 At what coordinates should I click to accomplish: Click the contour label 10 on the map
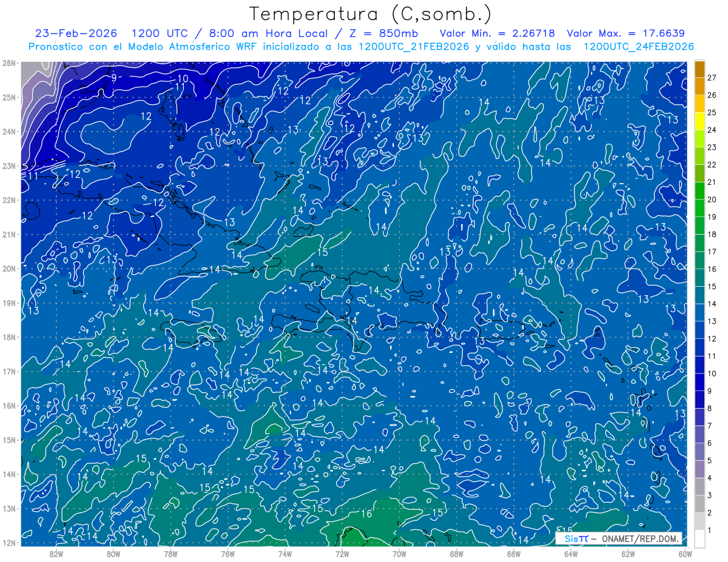tap(183, 78)
